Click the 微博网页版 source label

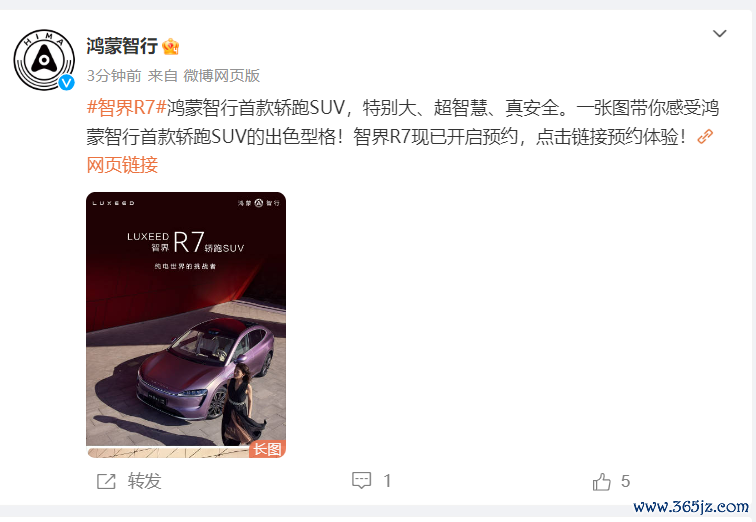point(222,76)
